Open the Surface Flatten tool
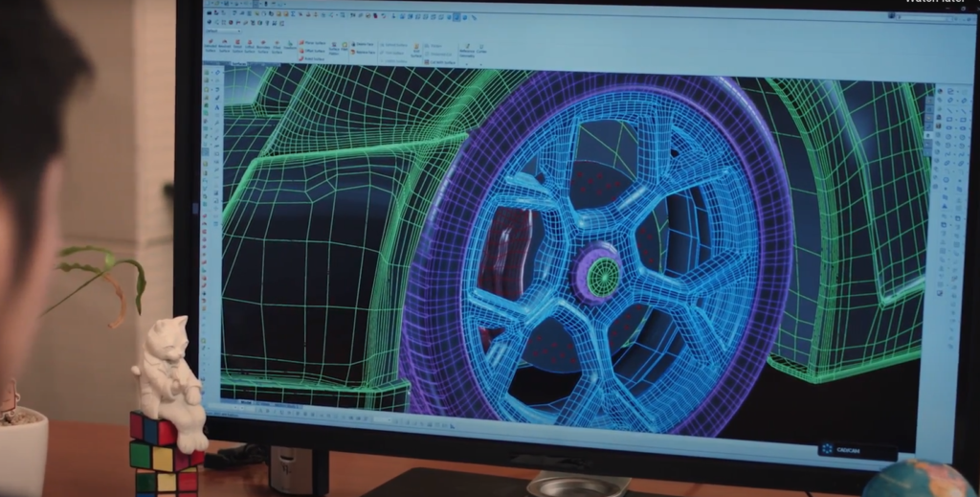 334,49
